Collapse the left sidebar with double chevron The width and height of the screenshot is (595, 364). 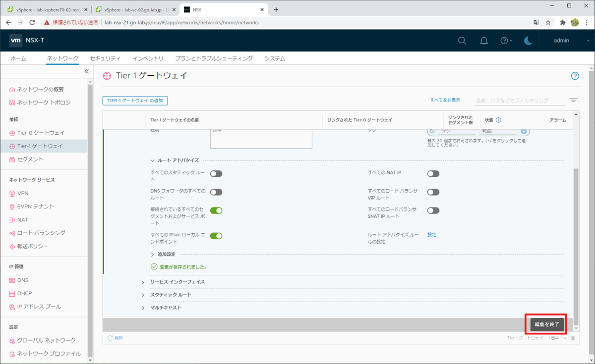(x=86, y=71)
